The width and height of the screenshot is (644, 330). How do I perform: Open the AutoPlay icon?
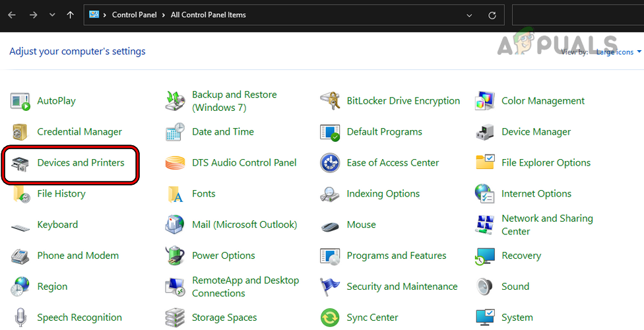pyautogui.click(x=20, y=101)
